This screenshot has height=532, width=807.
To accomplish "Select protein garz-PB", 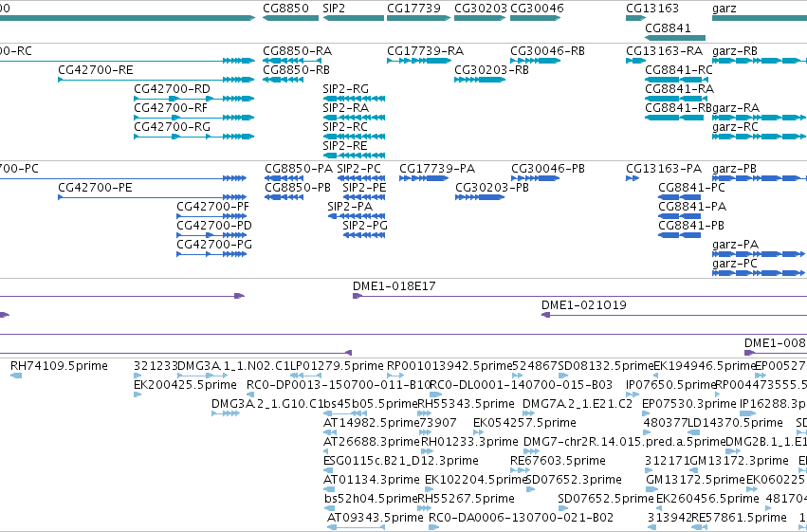I will tap(760, 178).
